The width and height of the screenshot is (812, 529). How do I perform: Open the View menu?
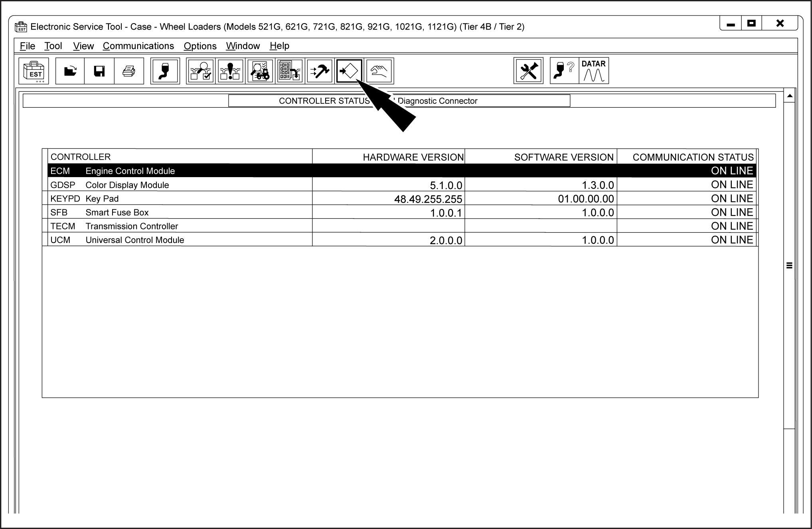[83, 46]
